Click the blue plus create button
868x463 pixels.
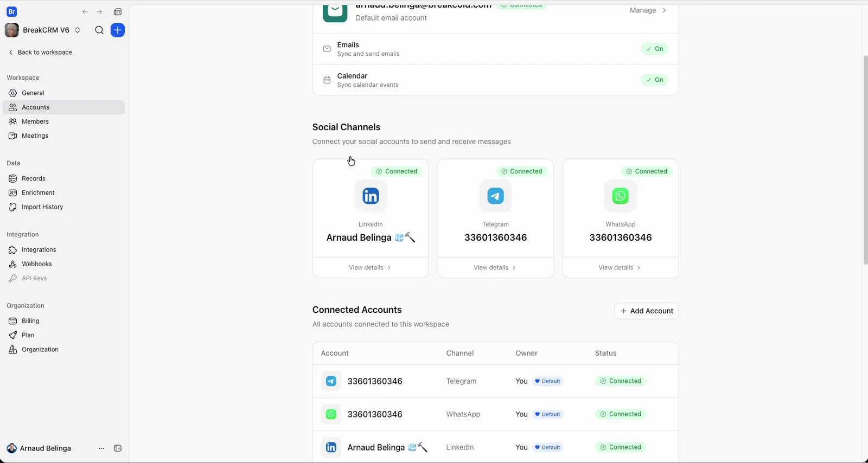tap(118, 30)
